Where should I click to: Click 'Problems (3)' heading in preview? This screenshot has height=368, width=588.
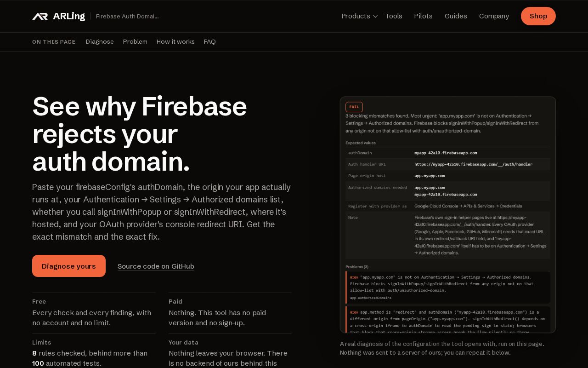pos(357,267)
